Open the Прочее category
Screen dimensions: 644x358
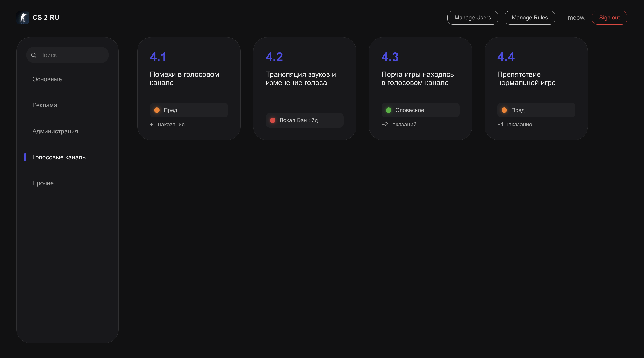43,183
